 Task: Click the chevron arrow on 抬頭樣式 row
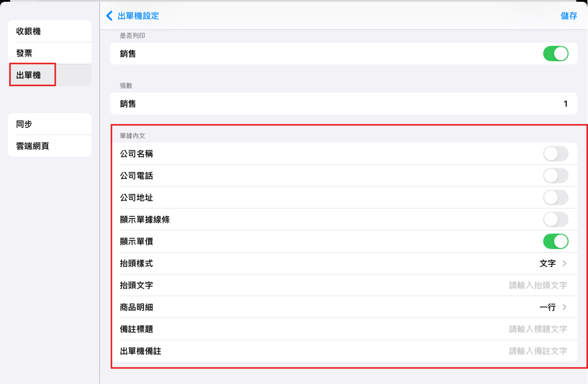coord(564,263)
